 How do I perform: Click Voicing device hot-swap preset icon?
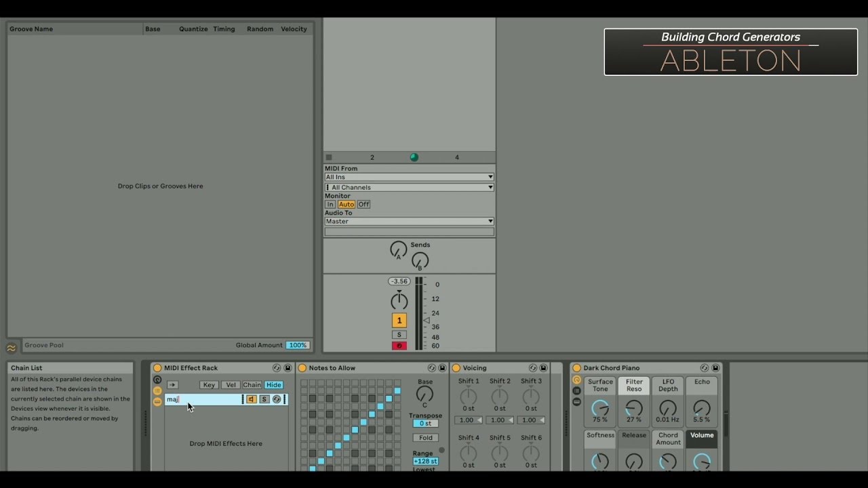(533, 368)
